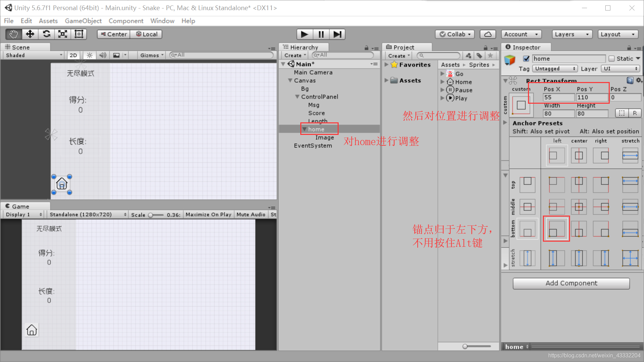Click the Pause button
The image size is (644, 362).
coord(321,34)
